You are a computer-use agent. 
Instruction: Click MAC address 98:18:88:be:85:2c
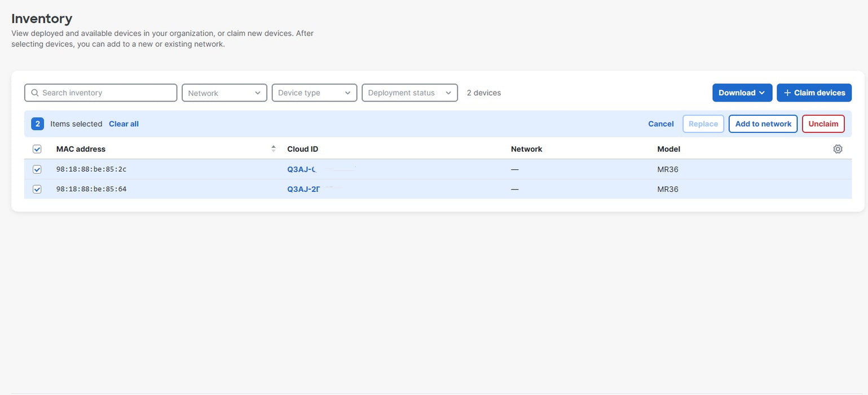(x=91, y=169)
